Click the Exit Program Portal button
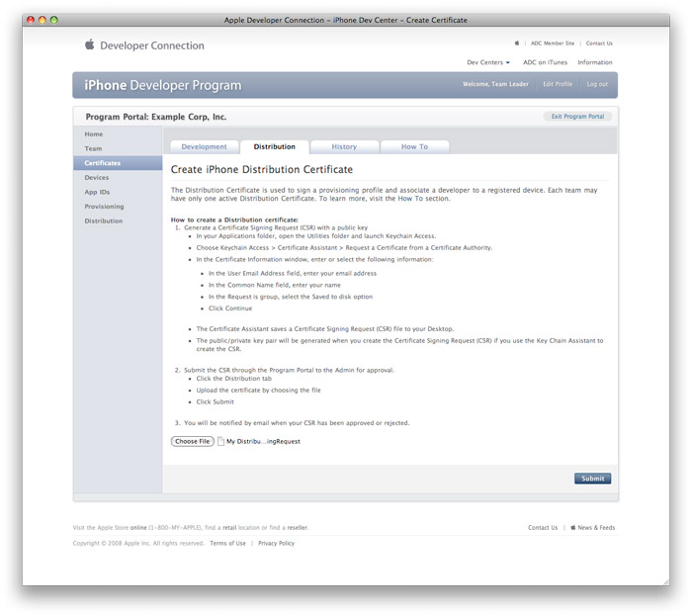The height and width of the screenshot is (616, 692). 577,117
